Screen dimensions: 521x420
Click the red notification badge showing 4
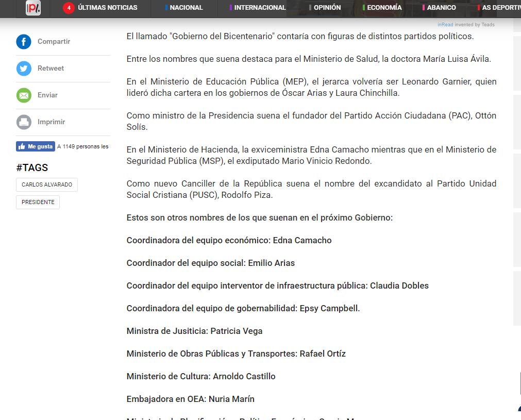[69, 8]
